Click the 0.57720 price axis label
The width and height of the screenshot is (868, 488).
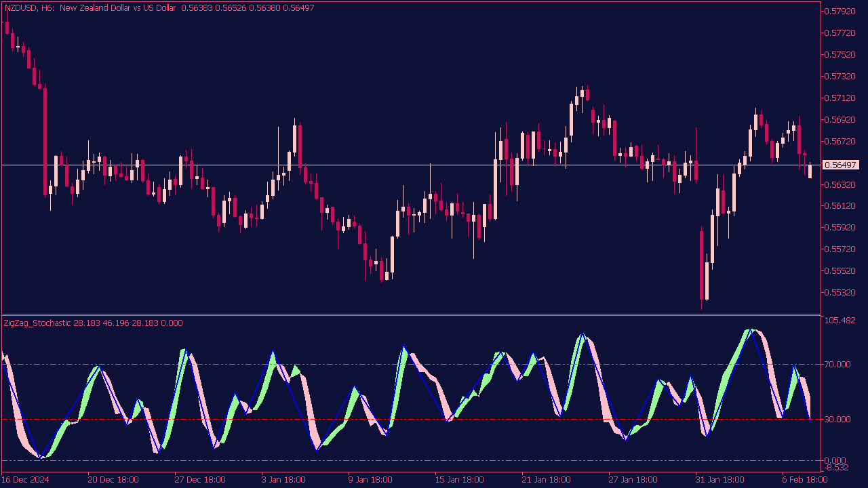(841, 33)
